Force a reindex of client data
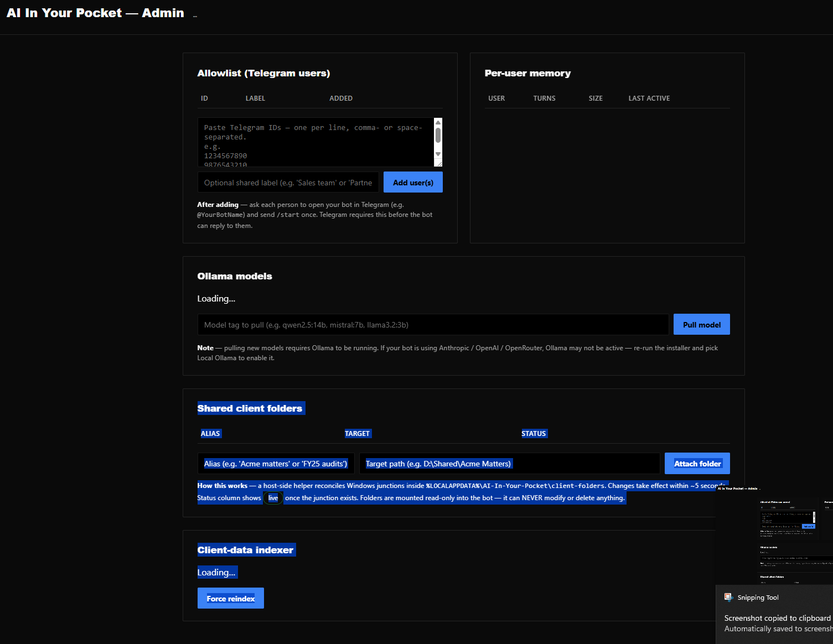The height and width of the screenshot is (644, 833). point(231,598)
